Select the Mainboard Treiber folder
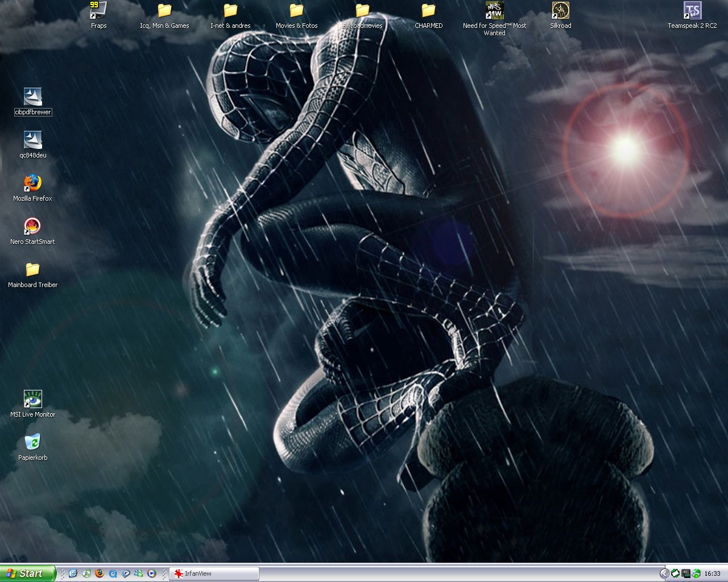The image size is (728, 582). tap(32, 270)
